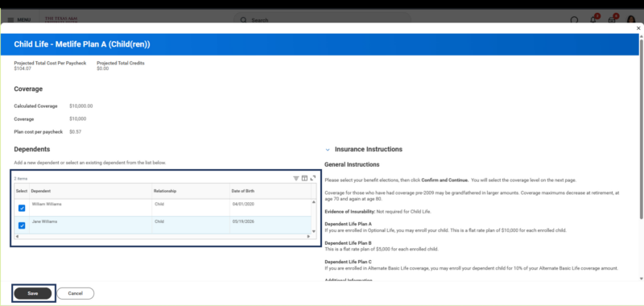The image size is (644, 306).
Task: Collapse the Insurance Instructions section
Action: pyautogui.click(x=328, y=150)
